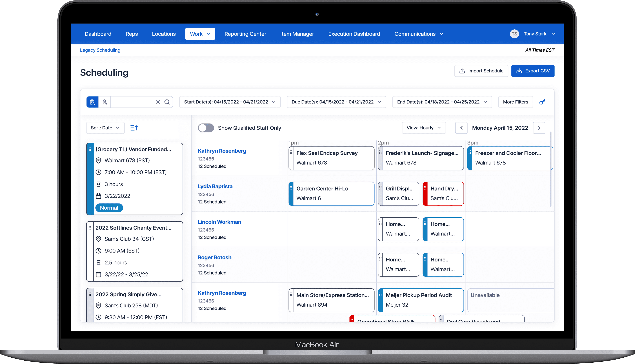Expand the Sort: Date dropdown
This screenshot has width=635, height=364.
pos(105,128)
